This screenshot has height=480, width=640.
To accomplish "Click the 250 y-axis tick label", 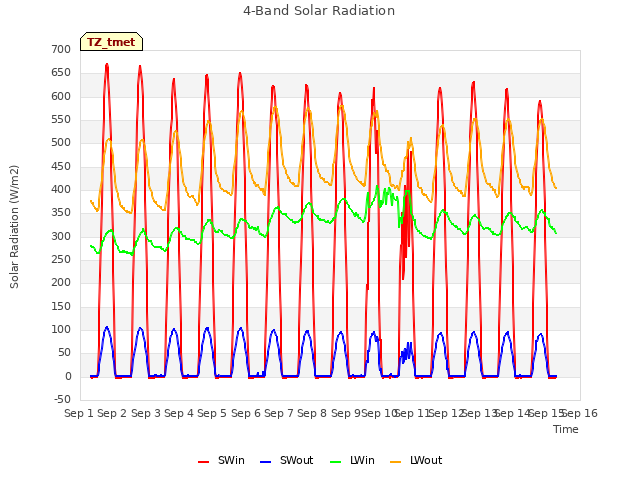I will pyautogui.click(x=61, y=260).
